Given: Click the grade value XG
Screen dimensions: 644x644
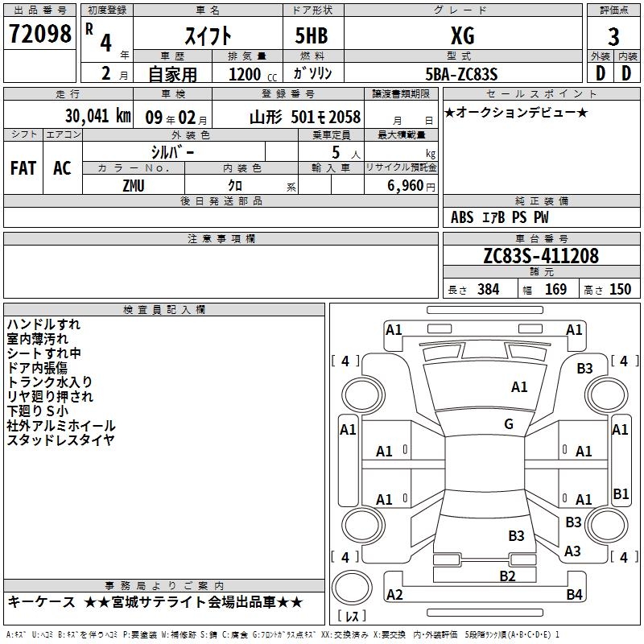Looking at the screenshot, I should pos(462,35).
